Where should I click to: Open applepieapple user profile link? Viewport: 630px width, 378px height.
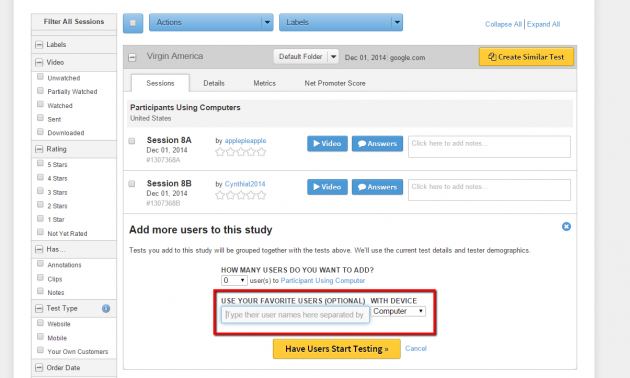(245, 141)
